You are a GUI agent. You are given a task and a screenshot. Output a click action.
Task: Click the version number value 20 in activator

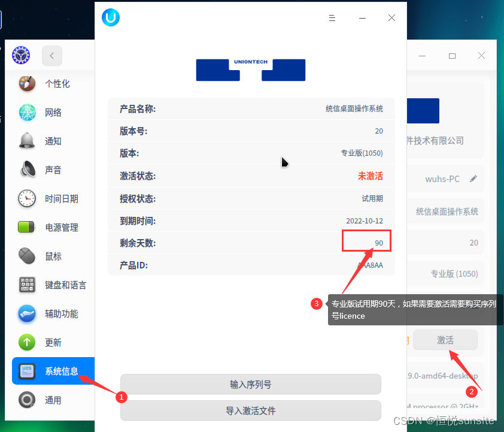(379, 131)
